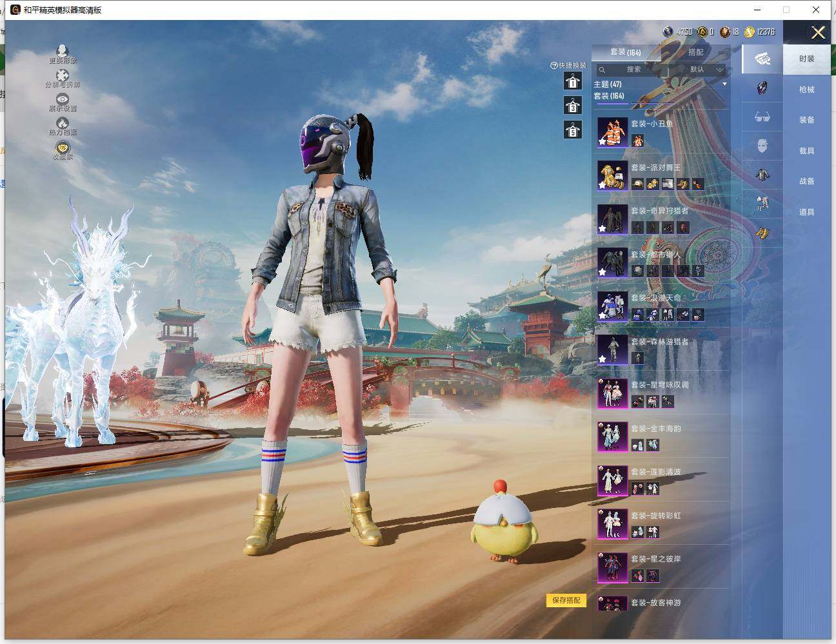
Task: Close the wardrobe with the X button
Action: pyautogui.click(x=818, y=33)
